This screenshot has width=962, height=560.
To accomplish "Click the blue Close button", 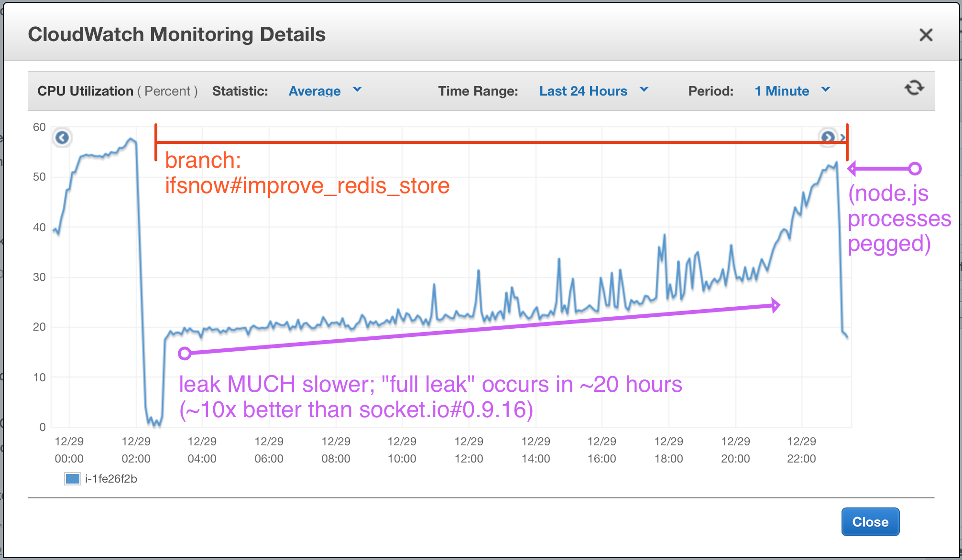I will tap(870, 522).
